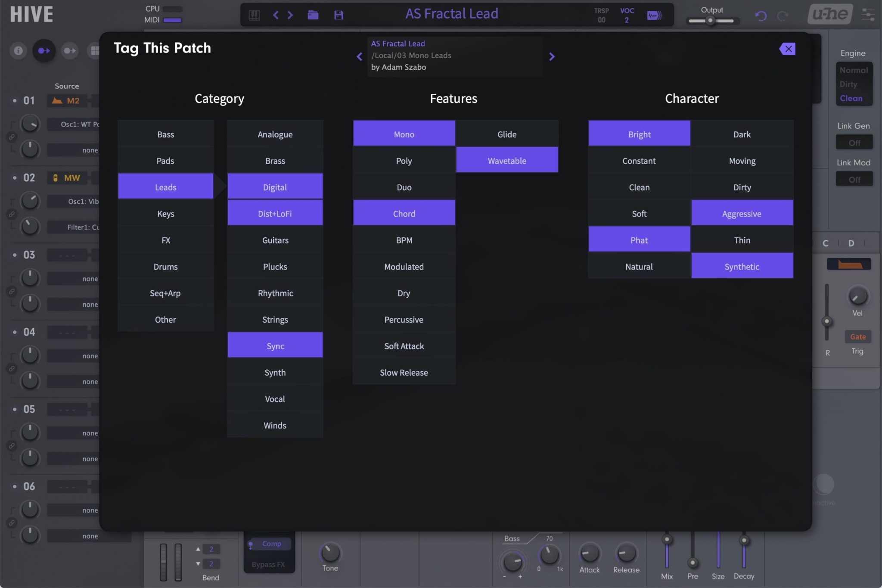This screenshot has width=882, height=588.
Task: Close the Tag This Patch dialog
Action: [788, 49]
